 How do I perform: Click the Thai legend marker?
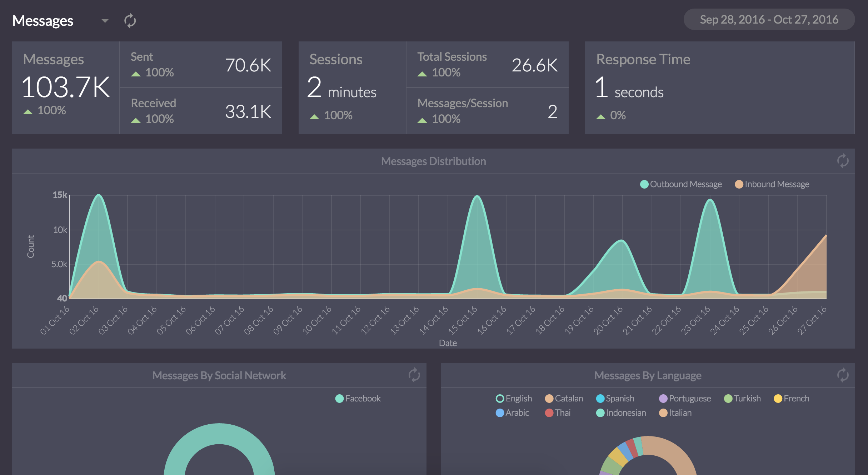549,413
